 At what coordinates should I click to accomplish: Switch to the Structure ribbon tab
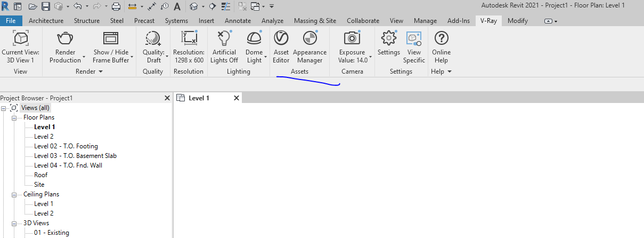(x=87, y=21)
